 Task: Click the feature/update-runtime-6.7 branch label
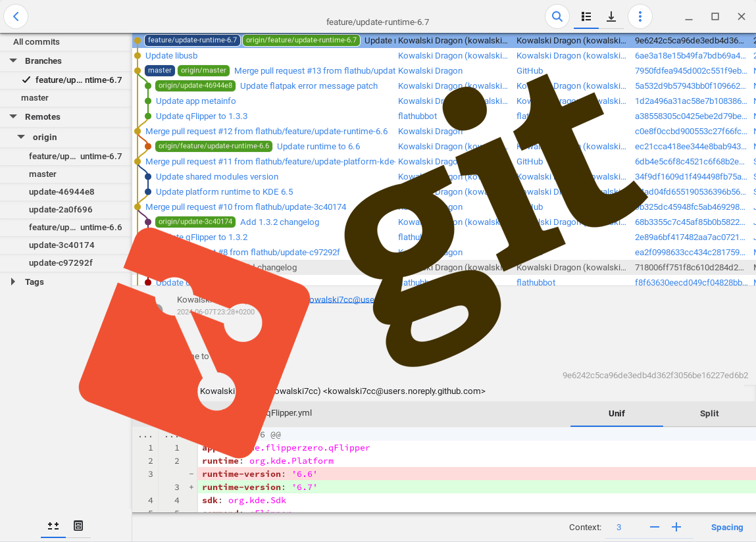point(192,40)
